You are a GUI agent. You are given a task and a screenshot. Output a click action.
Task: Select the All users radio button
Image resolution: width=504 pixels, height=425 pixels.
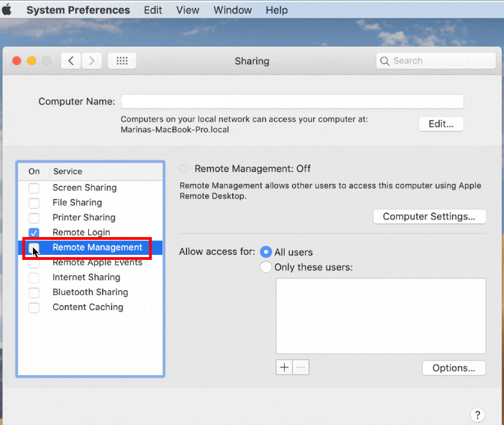click(266, 252)
